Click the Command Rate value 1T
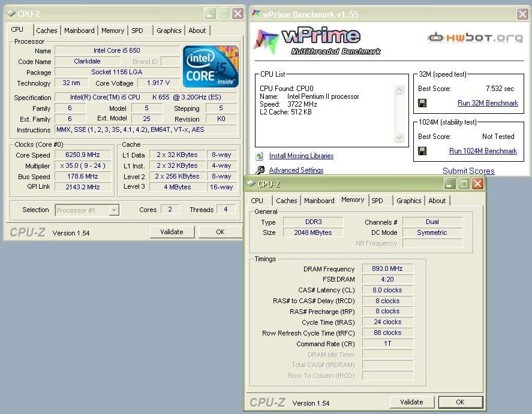Image resolution: width=532 pixels, height=414 pixels. [x=387, y=343]
